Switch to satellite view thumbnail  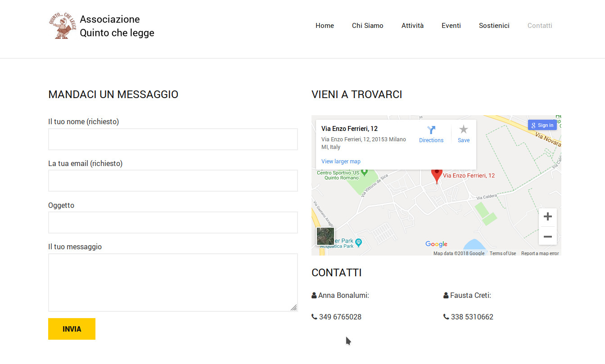325,236
